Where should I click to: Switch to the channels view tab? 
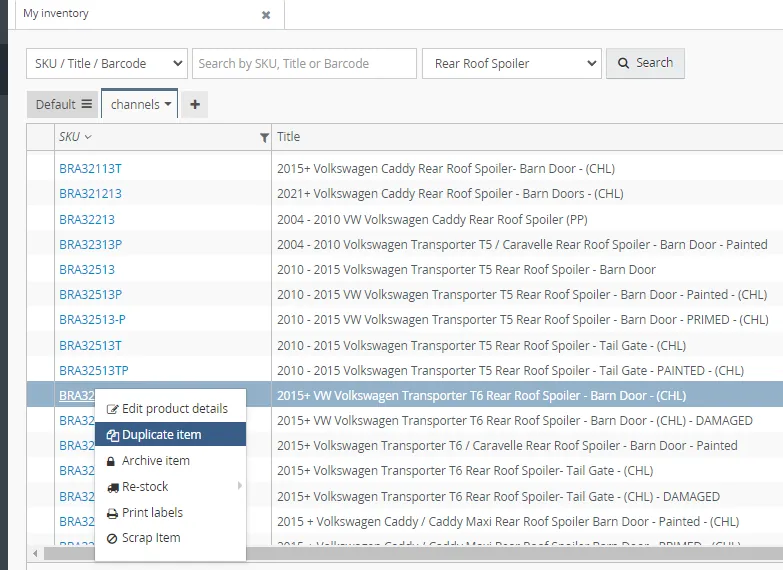pos(139,104)
